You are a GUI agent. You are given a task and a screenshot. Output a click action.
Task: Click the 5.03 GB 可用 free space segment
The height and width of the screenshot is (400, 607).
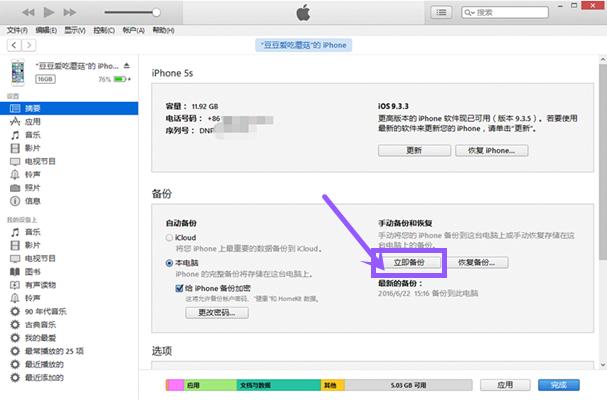click(x=408, y=385)
